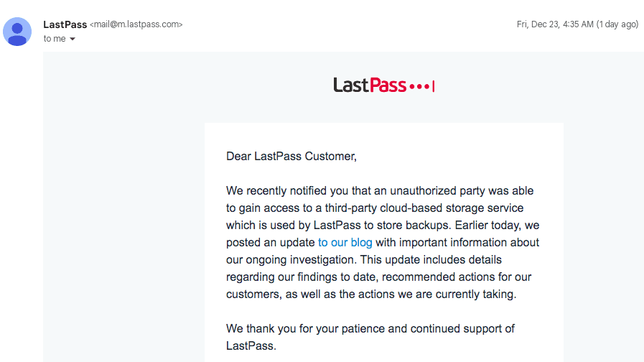The image size is (644, 362).
Task: Click the "our ongoing investigation" line
Action: (x=291, y=260)
